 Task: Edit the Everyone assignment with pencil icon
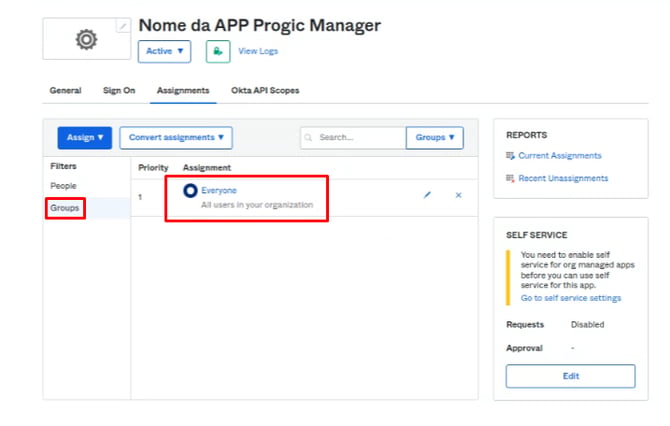coord(427,195)
